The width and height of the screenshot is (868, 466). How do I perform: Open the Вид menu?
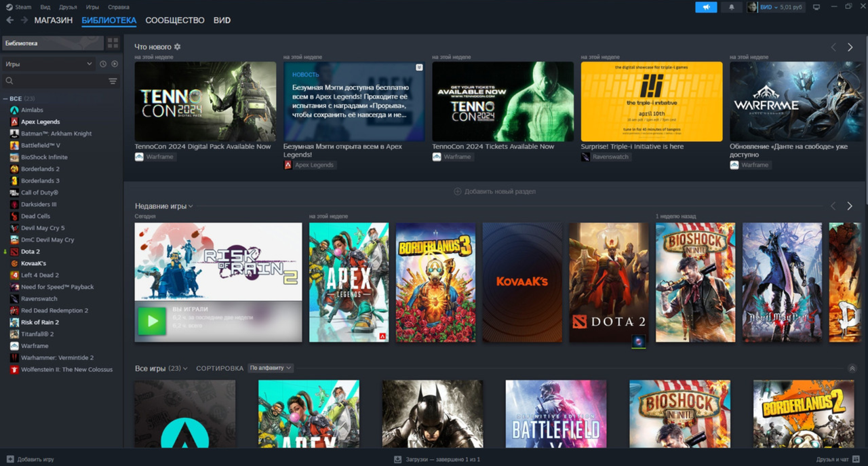pyautogui.click(x=45, y=7)
